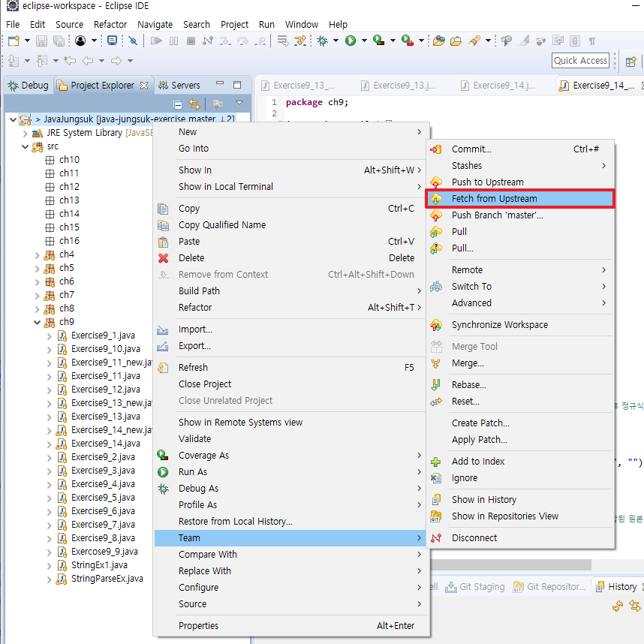This screenshot has height=644, width=644.
Task: Open the Debug button dropdown arrow
Action: tap(336, 41)
